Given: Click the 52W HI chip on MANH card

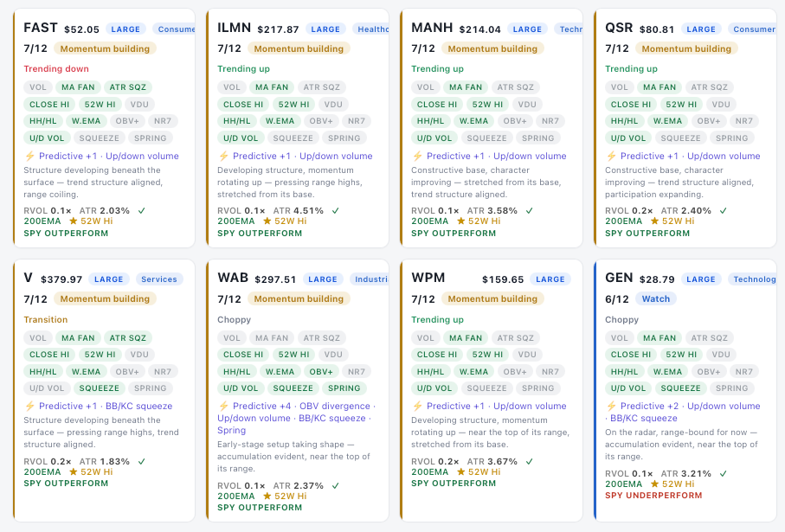Looking at the screenshot, I should point(487,105).
